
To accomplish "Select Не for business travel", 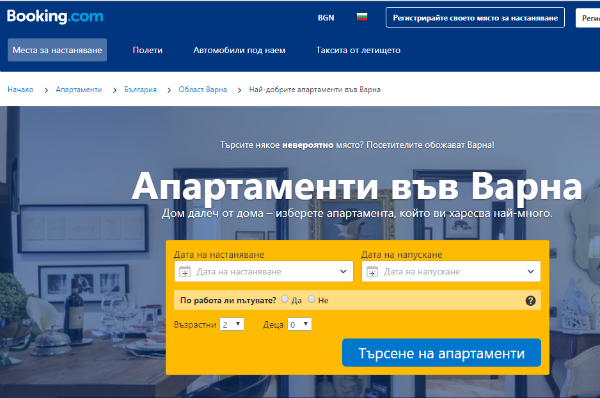I will pyautogui.click(x=311, y=299).
